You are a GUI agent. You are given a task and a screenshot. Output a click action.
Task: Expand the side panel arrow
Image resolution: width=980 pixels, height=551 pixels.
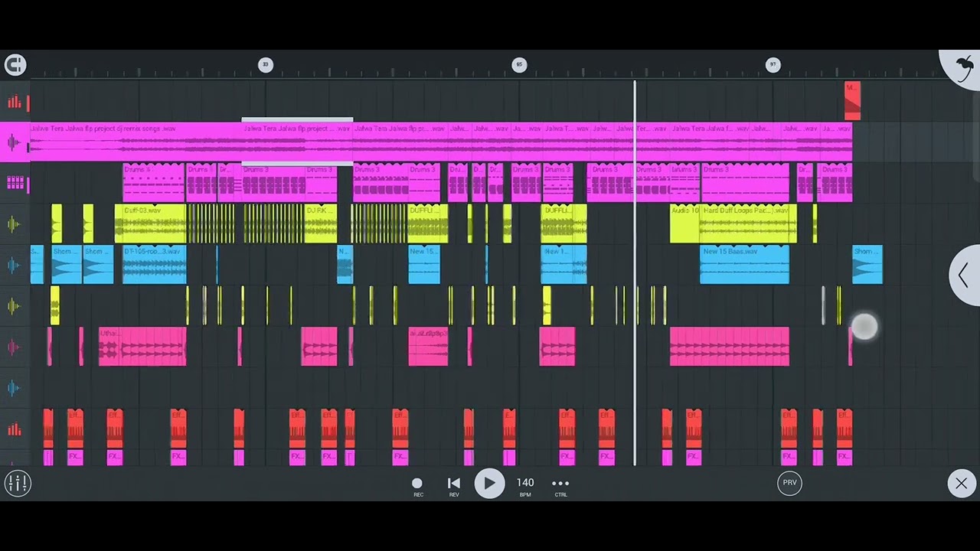point(964,275)
